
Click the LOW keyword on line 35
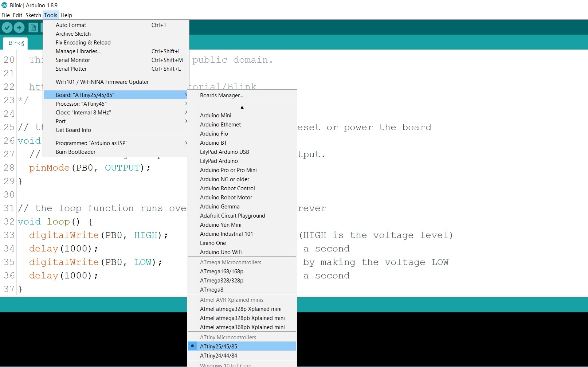coord(143,262)
